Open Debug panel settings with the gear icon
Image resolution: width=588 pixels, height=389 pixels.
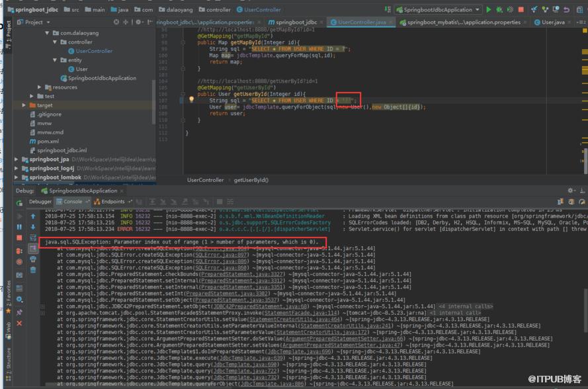point(570,191)
